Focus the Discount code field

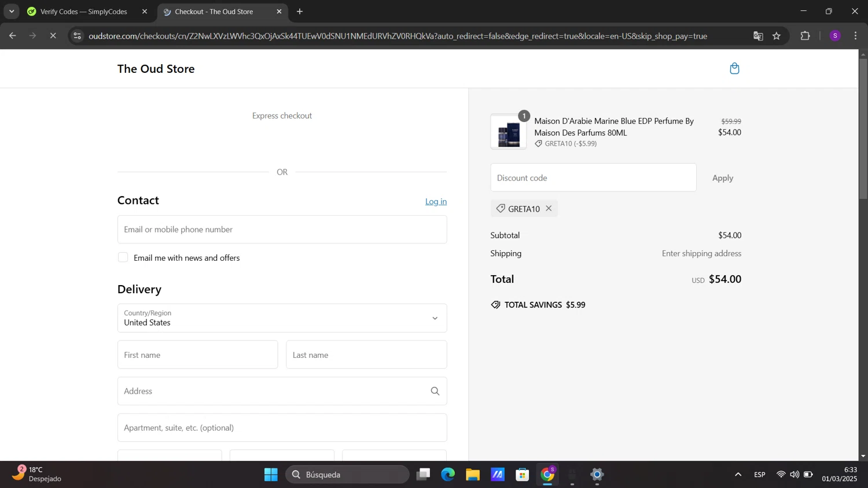593,178
